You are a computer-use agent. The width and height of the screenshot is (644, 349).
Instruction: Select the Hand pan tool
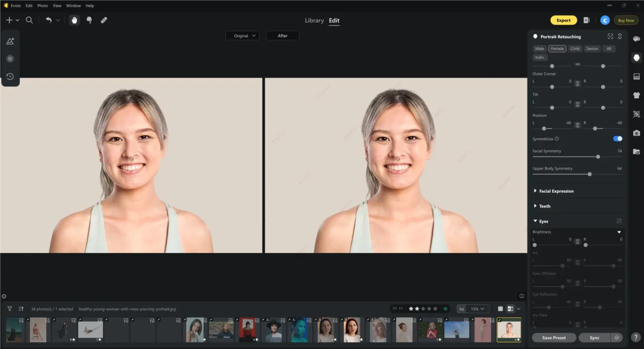(74, 20)
